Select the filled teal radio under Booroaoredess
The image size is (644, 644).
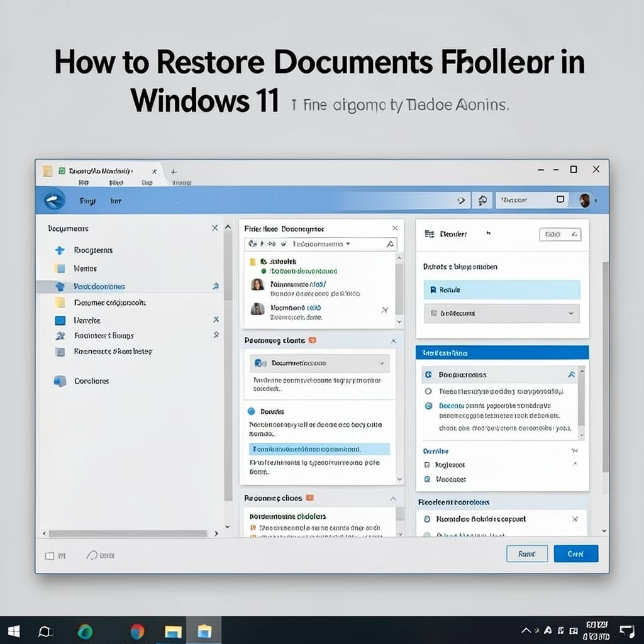428,406
